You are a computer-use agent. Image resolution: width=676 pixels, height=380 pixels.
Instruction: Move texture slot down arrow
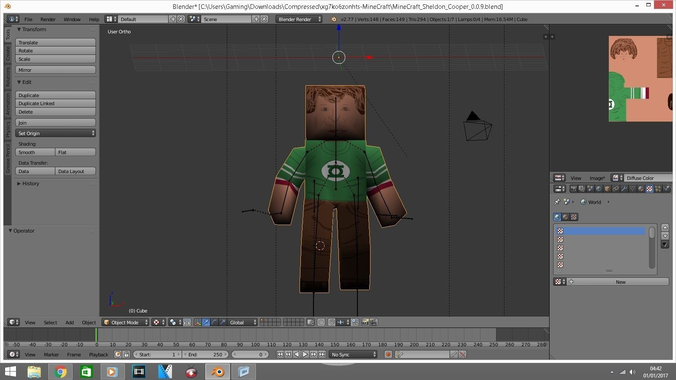point(665,236)
